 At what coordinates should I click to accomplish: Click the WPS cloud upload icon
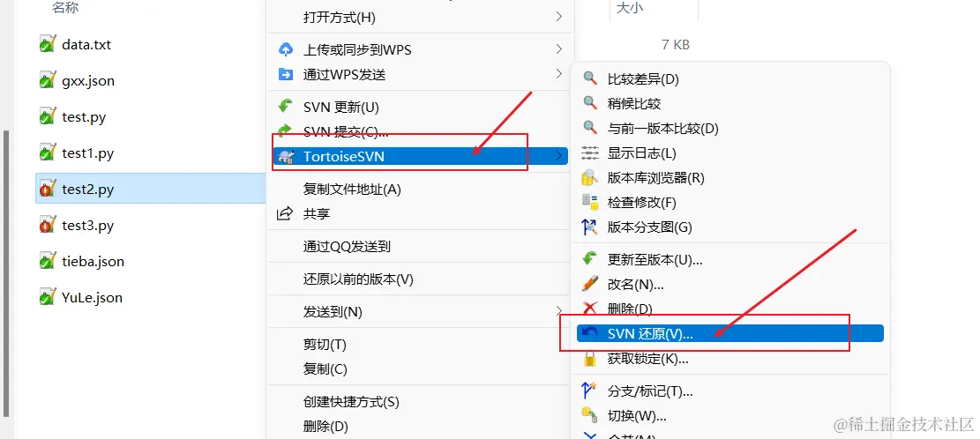[x=286, y=49]
